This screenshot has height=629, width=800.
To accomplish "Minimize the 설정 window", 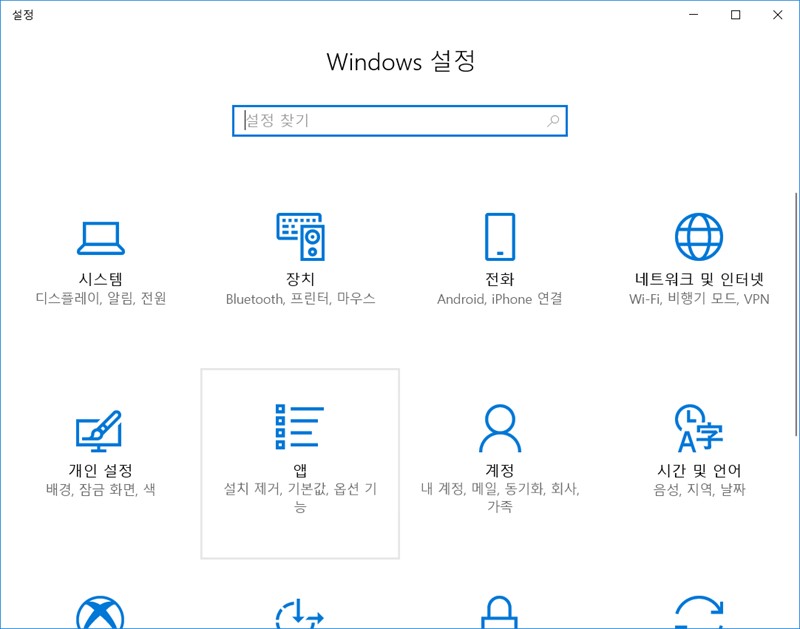I will (x=693, y=15).
